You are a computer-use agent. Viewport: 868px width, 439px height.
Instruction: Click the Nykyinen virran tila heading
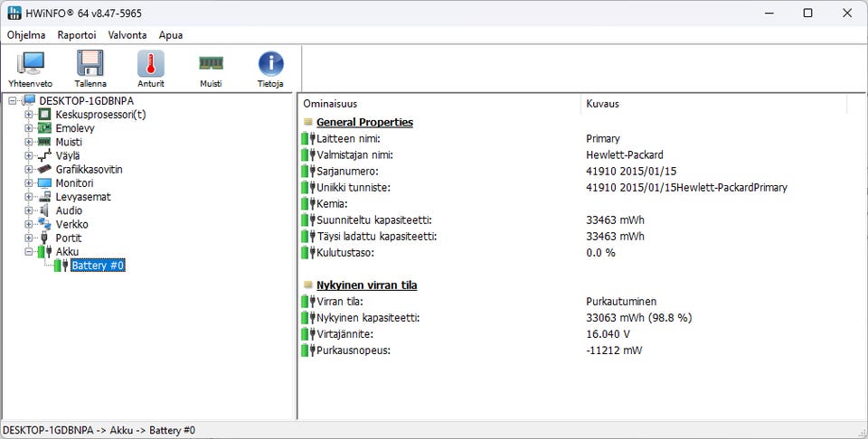coord(366,285)
